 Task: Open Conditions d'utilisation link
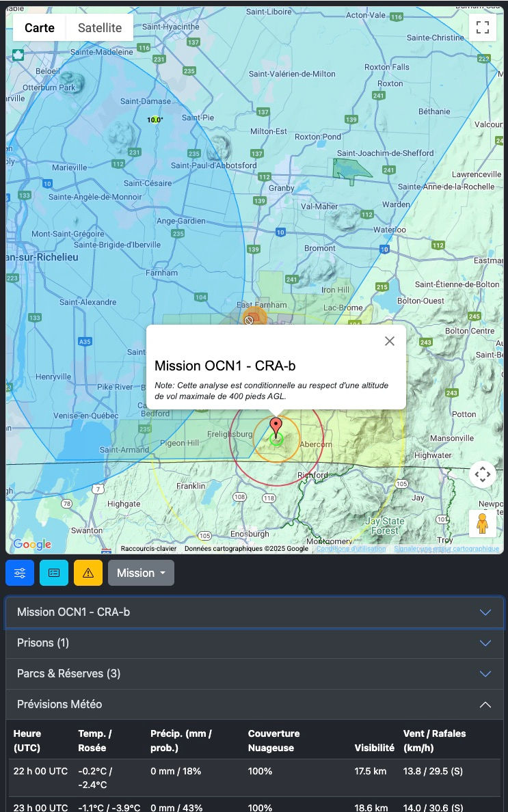click(351, 548)
